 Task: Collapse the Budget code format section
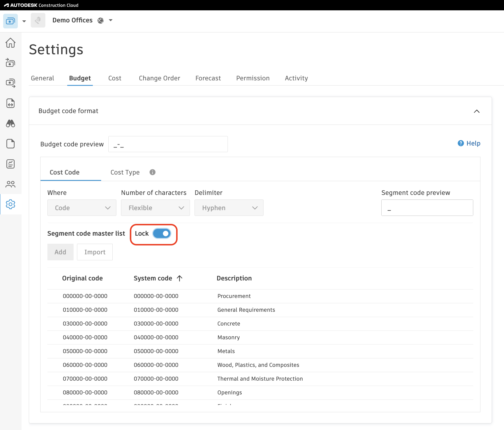[476, 111]
